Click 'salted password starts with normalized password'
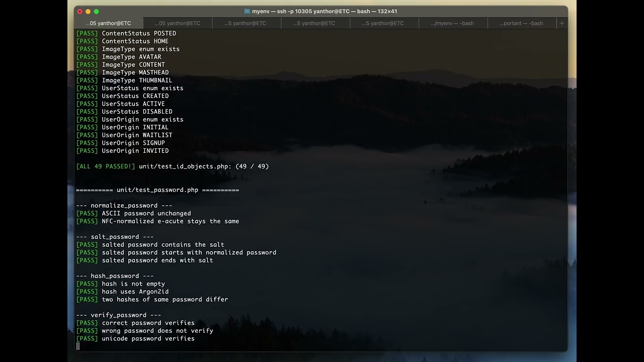Image resolution: width=644 pixels, height=362 pixels. (176, 252)
